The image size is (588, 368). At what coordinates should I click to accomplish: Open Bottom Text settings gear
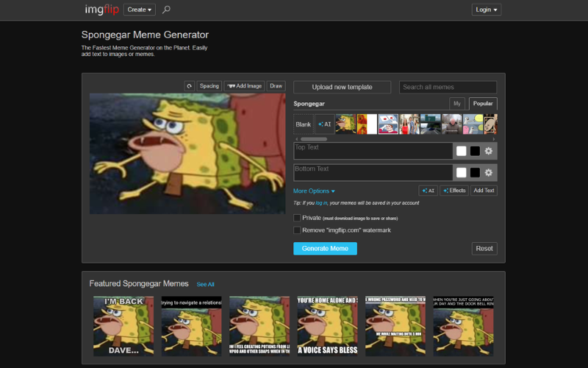[488, 172]
